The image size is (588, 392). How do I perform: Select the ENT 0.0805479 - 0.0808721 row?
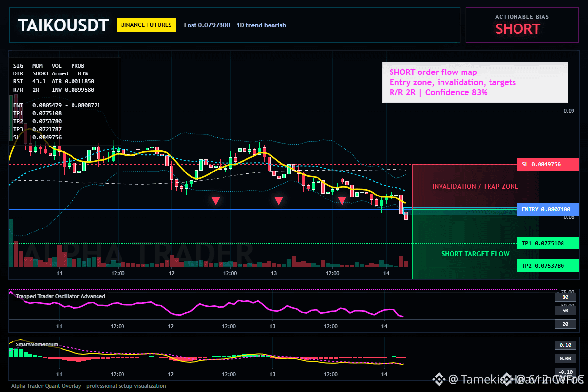coord(57,105)
